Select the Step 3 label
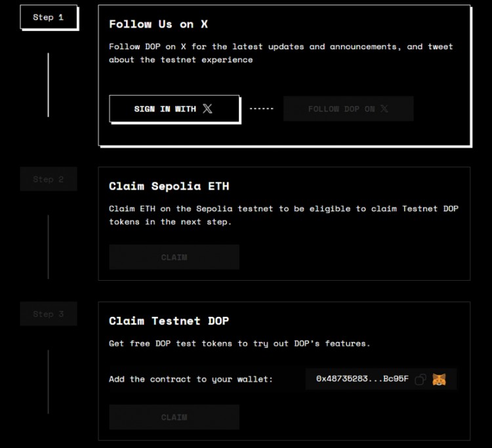The width and height of the screenshot is (492, 448). click(x=49, y=314)
